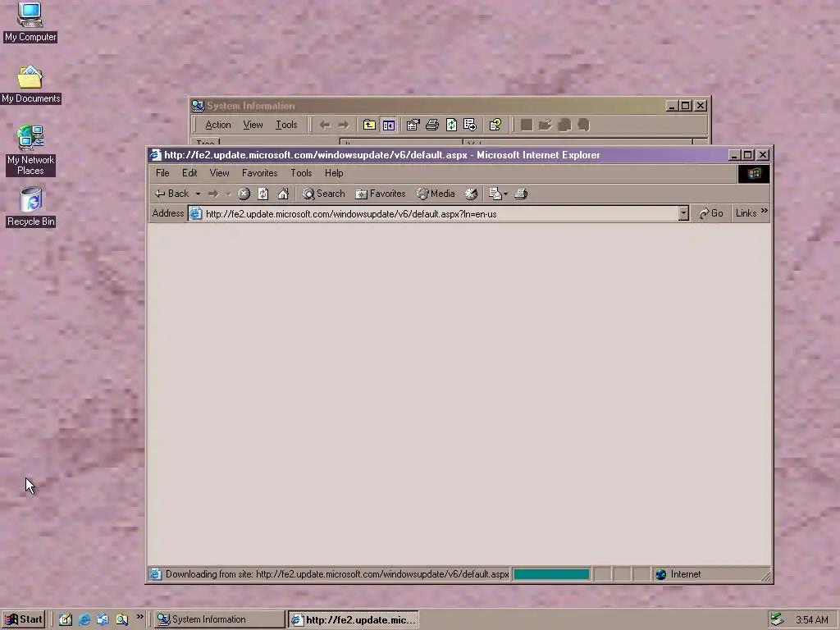Open the View menu in Internet Explorer
The height and width of the screenshot is (630, 840).
(219, 173)
